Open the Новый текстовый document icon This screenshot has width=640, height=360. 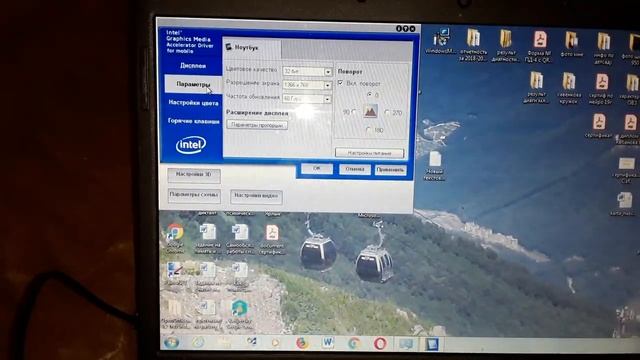click(x=435, y=166)
